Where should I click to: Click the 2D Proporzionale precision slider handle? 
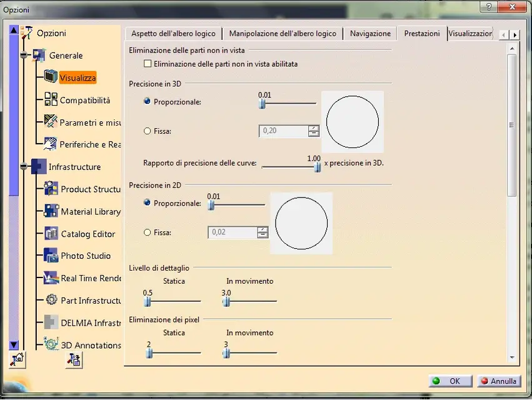click(x=211, y=205)
